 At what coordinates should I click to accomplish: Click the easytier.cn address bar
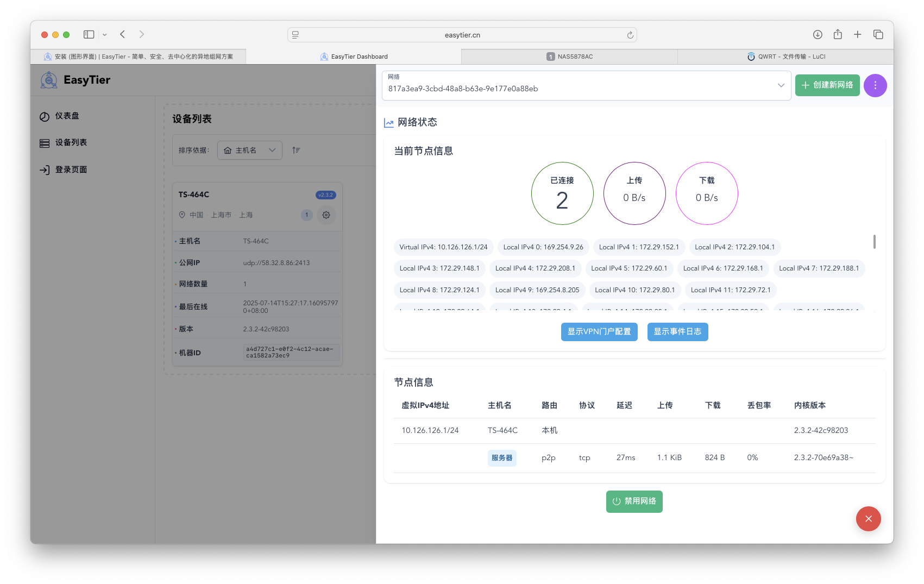tap(462, 35)
